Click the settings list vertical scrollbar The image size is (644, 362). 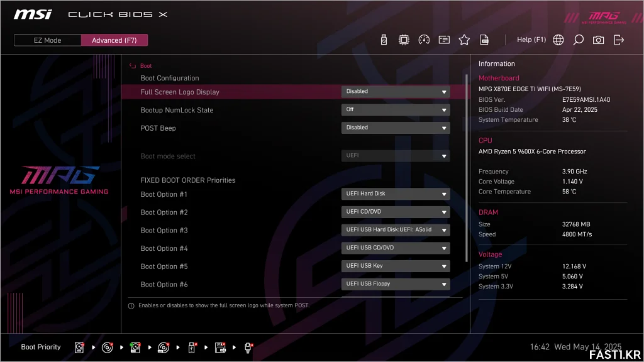[x=467, y=168]
